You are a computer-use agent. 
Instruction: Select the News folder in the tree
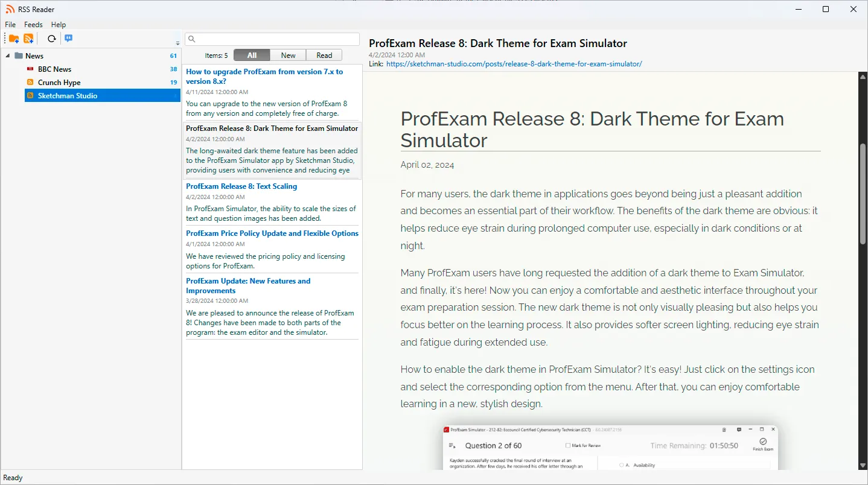(34, 56)
